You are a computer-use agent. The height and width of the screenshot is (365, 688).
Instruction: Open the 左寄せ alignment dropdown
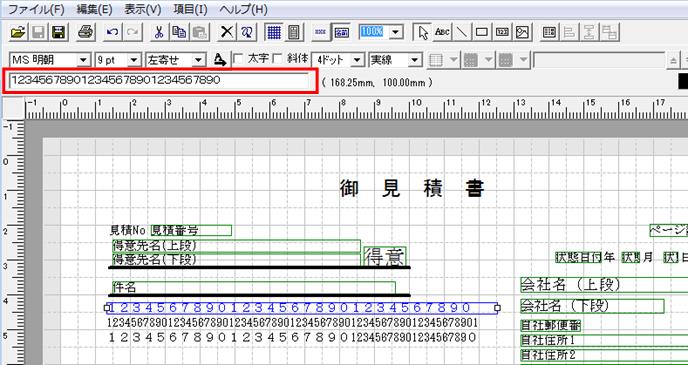(199, 60)
